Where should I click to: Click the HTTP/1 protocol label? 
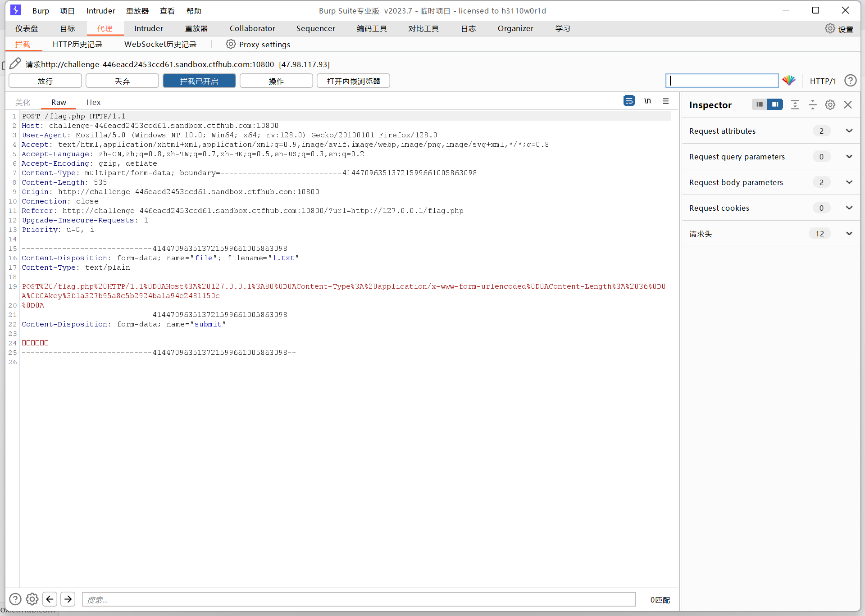pos(823,81)
